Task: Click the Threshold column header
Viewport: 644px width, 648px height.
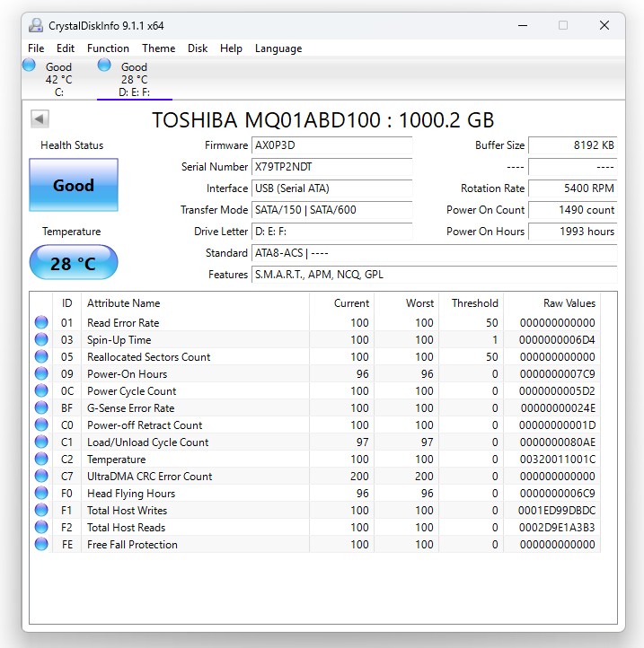Action: pyautogui.click(x=472, y=303)
